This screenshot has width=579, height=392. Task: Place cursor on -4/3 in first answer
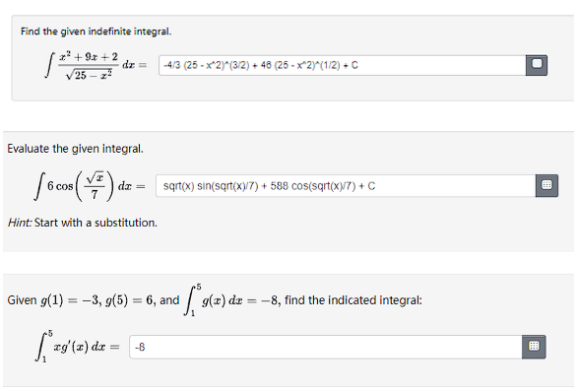tap(172, 65)
